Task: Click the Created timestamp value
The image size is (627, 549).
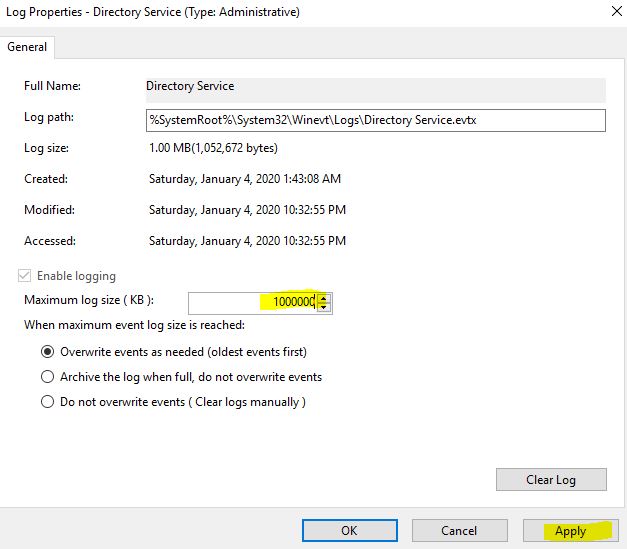Action: (245, 179)
